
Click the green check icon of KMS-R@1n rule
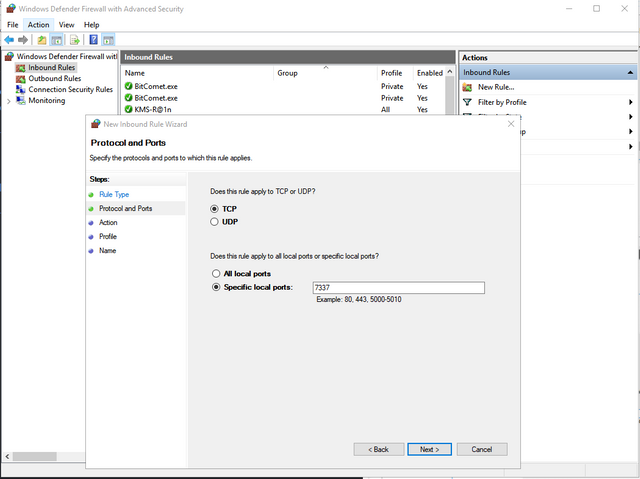pos(129,109)
